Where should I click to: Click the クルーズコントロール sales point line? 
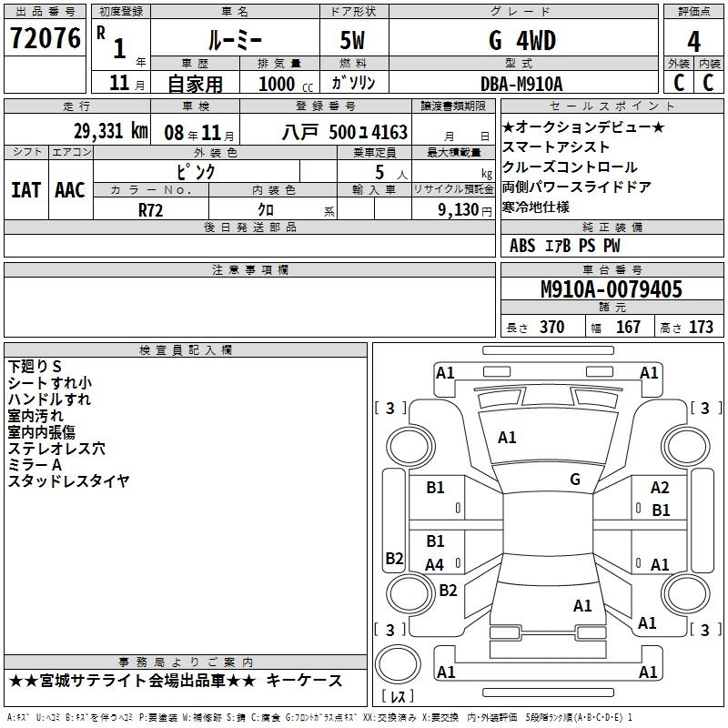pyautogui.click(x=570, y=167)
